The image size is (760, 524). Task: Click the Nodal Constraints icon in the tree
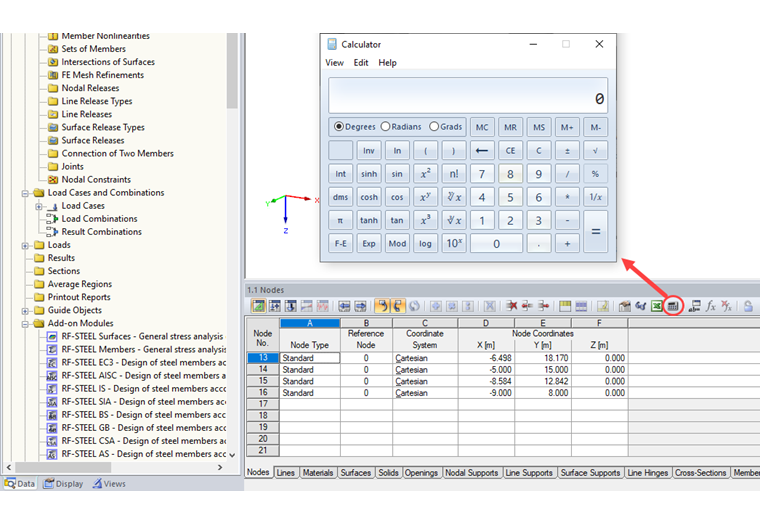[x=53, y=180]
